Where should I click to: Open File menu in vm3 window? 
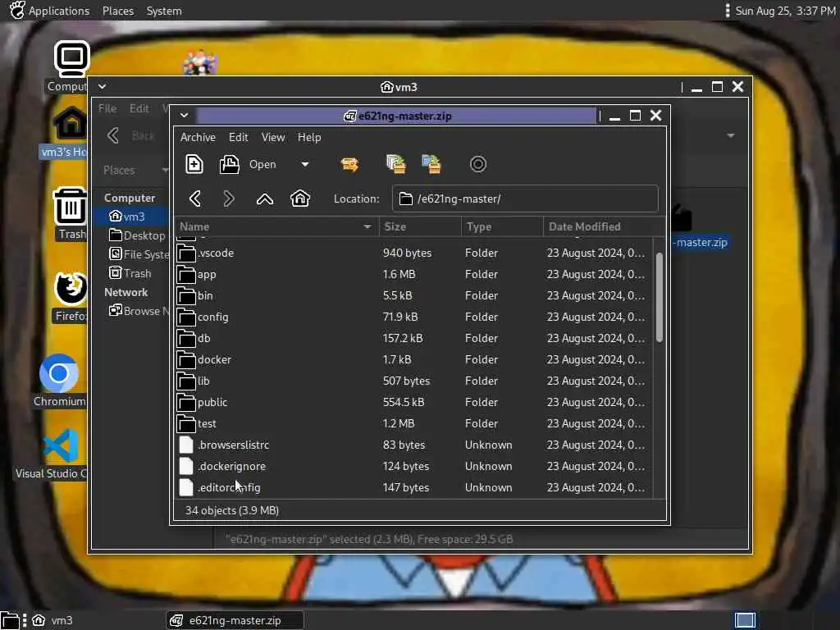click(107, 108)
